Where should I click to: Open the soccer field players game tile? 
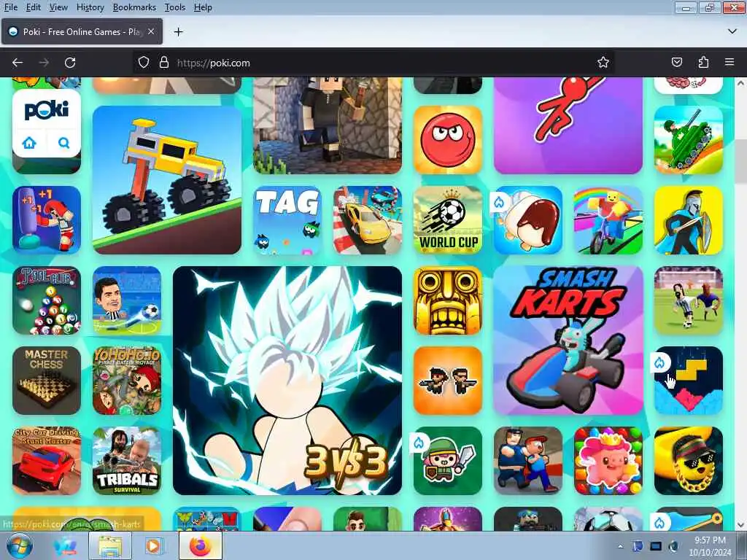point(689,300)
